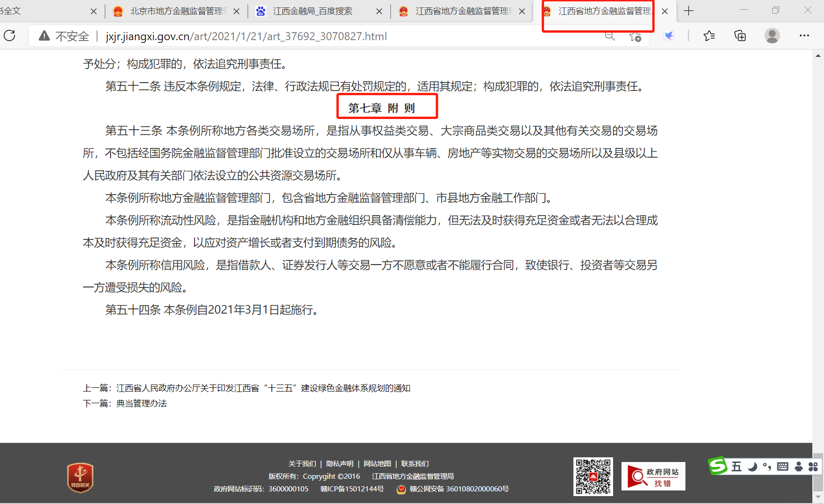The width and height of the screenshot is (824, 504).
Task: Open the IME soft keyboard icon
Action: [782, 467]
